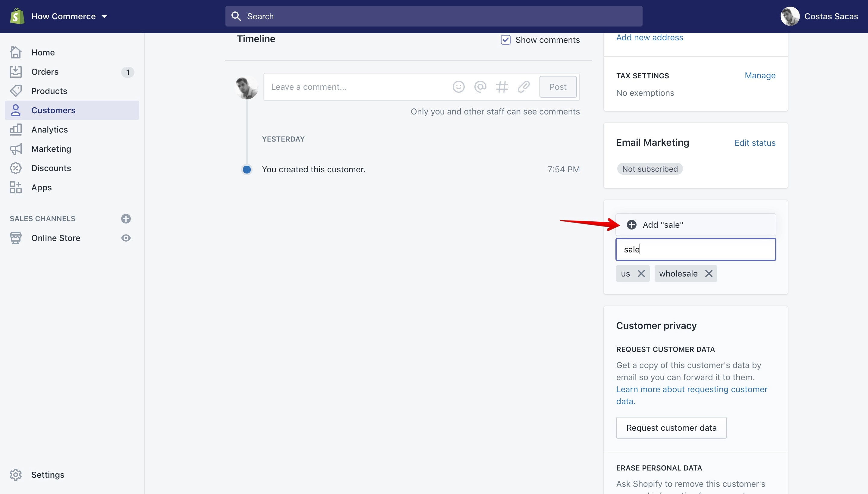868x494 pixels.
Task: Insert an emoji in the comment
Action: coord(459,87)
